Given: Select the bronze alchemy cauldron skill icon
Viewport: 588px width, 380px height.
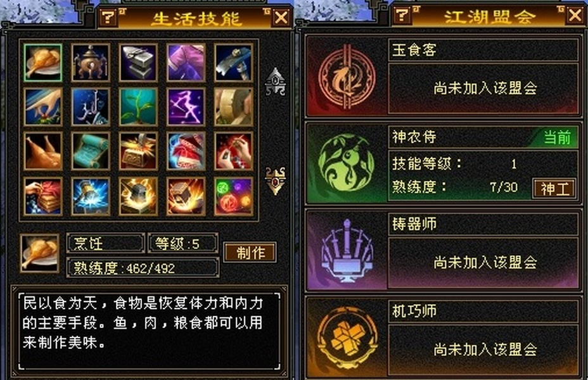Looking at the screenshot, I should coord(91,63).
